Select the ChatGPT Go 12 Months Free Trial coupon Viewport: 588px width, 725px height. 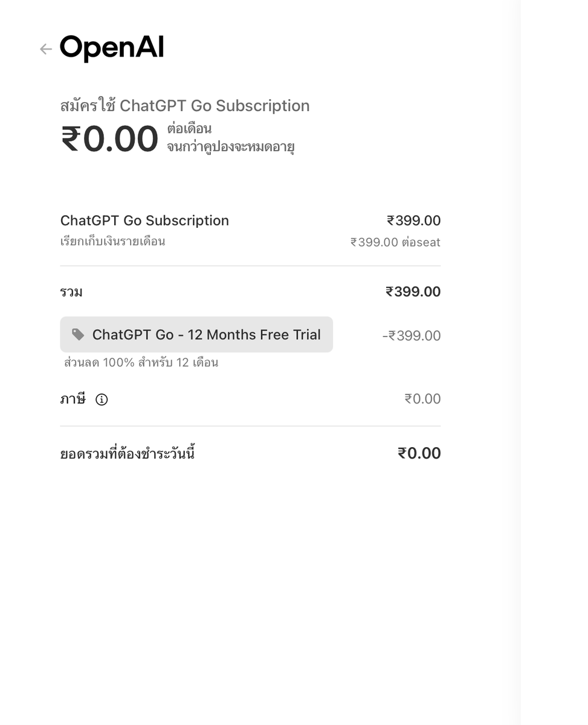196,335
